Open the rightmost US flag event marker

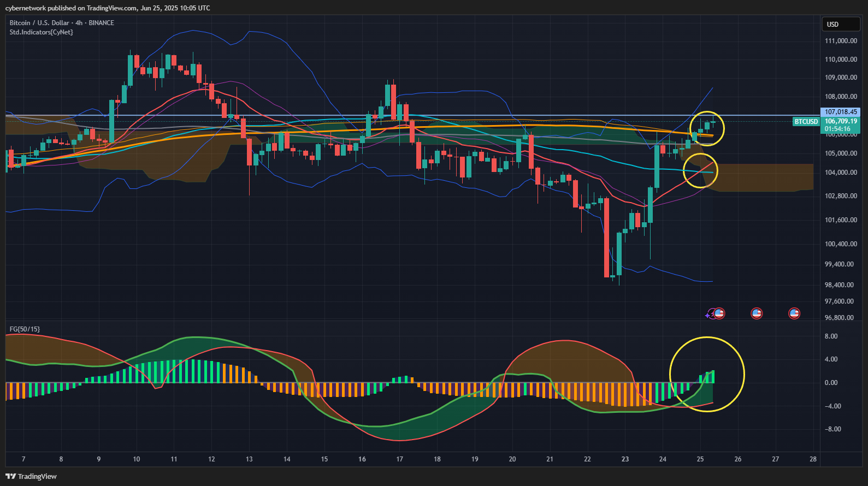coord(794,313)
